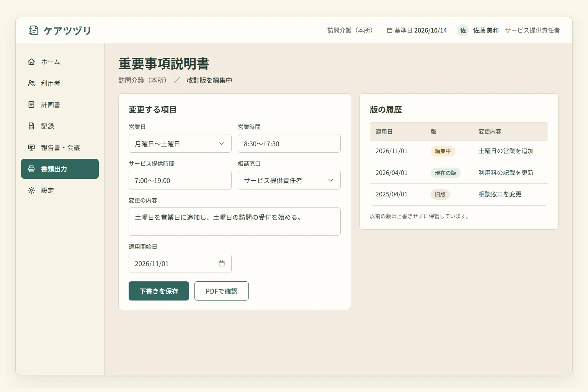Open the 営業日 dropdown
588x392 pixels.
pos(180,144)
